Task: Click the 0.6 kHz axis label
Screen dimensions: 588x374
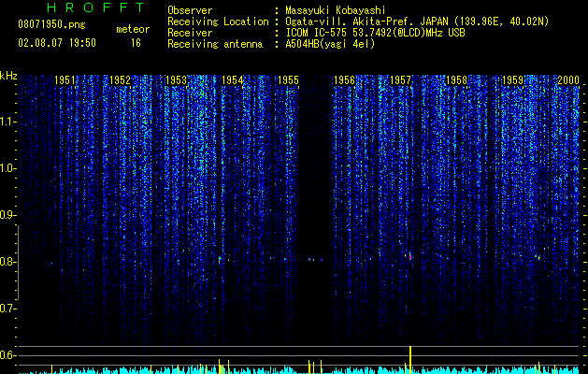Action: point(7,355)
